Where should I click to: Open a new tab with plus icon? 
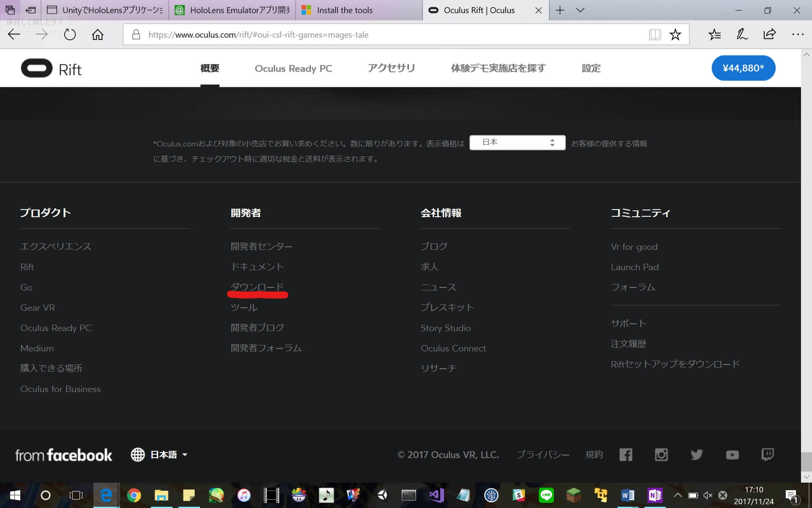click(x=560, y=10)
